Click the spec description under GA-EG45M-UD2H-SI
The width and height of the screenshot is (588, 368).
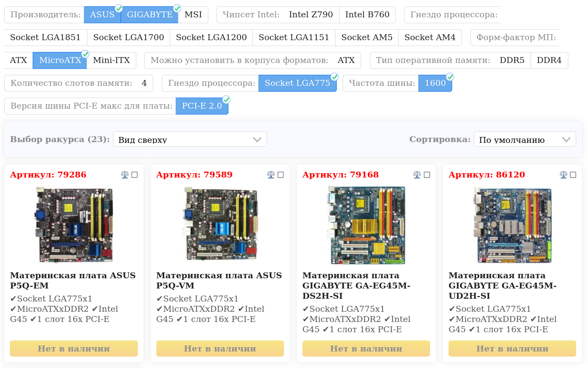(503, 319)
